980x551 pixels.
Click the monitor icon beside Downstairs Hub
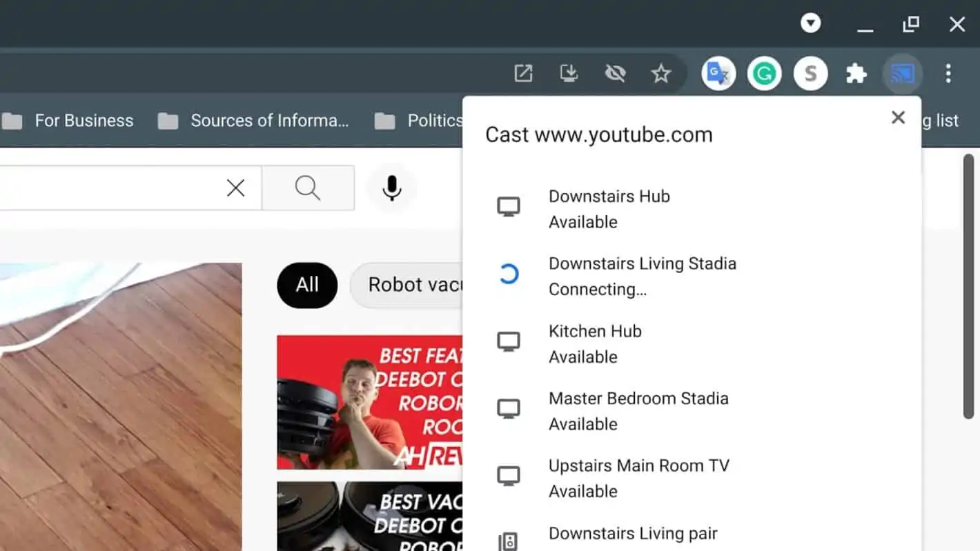pyautogui.click(x=509, y=207)
